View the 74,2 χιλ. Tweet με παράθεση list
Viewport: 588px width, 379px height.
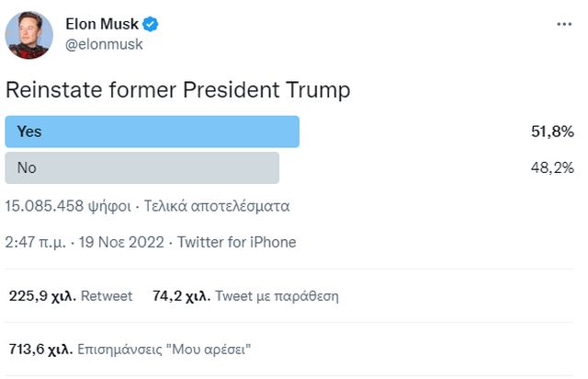point(246,296)
